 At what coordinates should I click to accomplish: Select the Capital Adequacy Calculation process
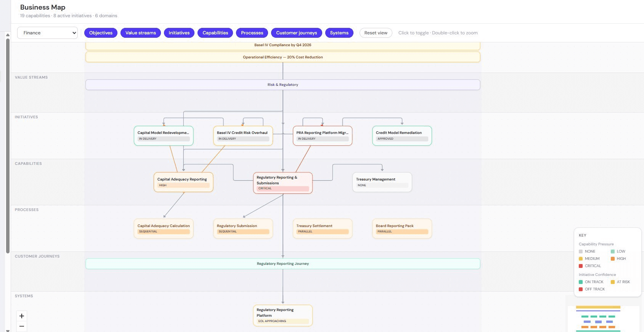click(x=164, y=229)
